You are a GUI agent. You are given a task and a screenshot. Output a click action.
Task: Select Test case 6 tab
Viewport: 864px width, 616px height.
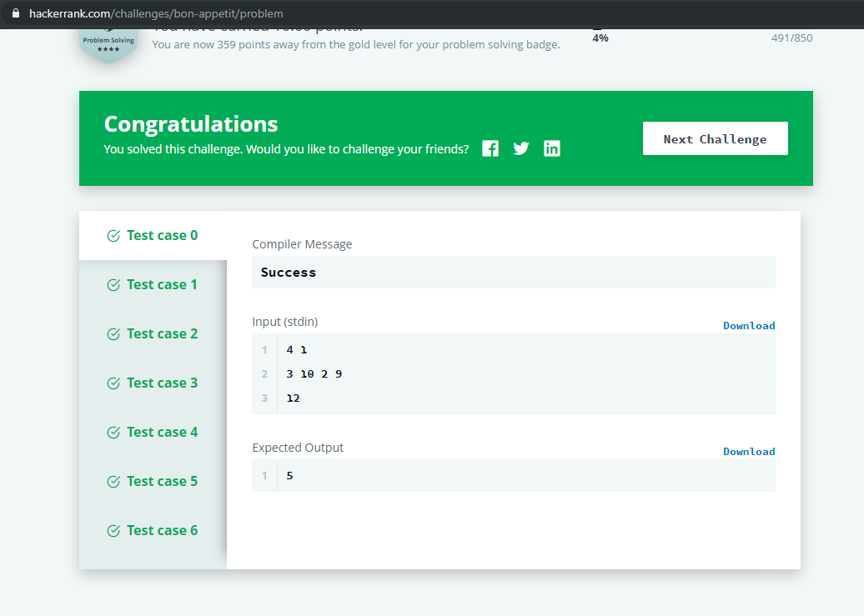click(153, 531)
